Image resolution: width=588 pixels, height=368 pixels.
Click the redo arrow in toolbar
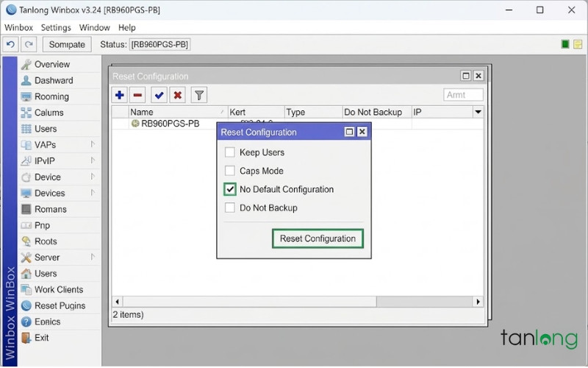(29, 45)
